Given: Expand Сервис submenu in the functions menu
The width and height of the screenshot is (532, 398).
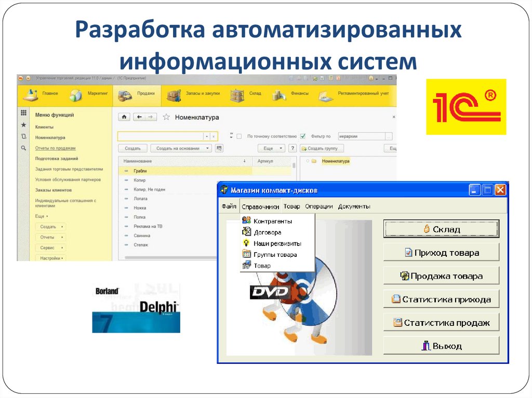Looking at the screenshot, I should pos(50,248).
